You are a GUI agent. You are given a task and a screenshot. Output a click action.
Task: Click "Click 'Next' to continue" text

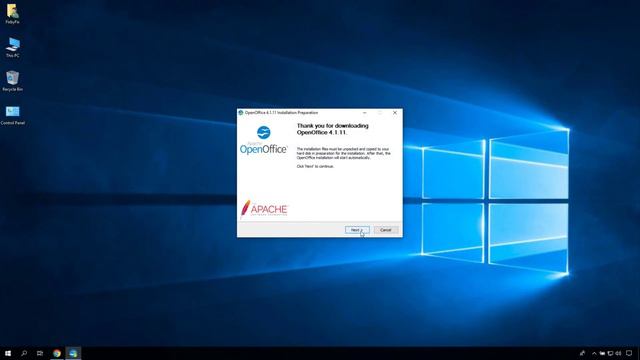tap(315, 167)
